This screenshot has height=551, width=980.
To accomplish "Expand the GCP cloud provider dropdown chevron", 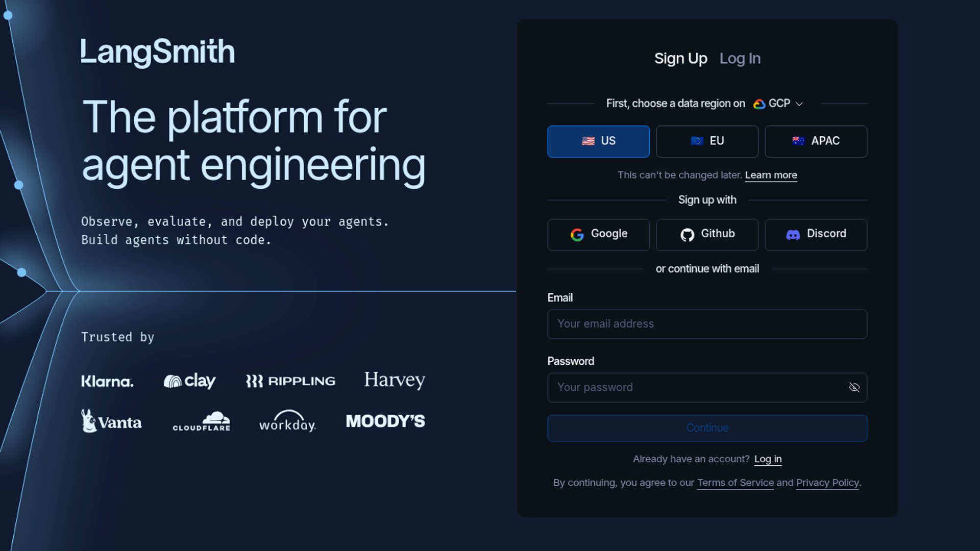I will coord(799,104).
